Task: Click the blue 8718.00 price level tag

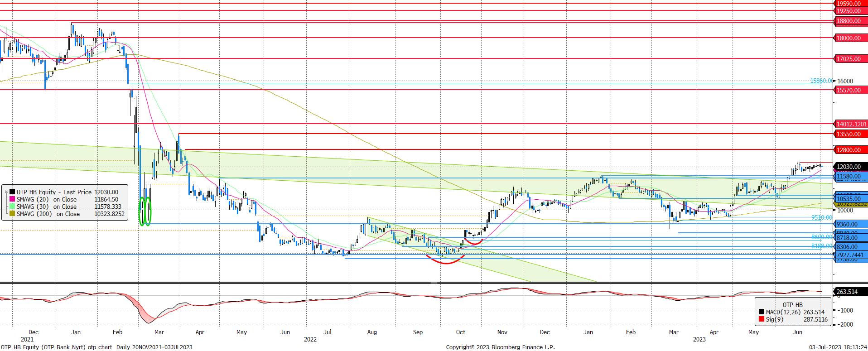Action: [x=851, y=238]
